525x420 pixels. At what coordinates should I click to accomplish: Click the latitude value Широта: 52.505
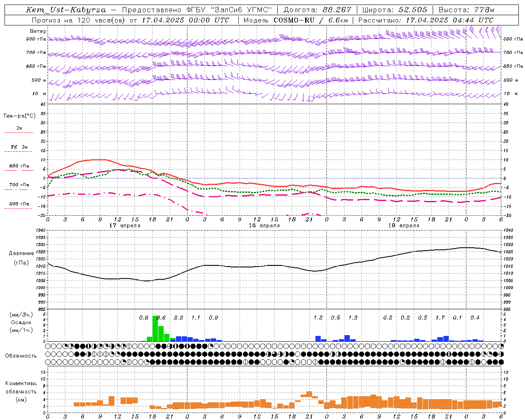click(394, 10)
